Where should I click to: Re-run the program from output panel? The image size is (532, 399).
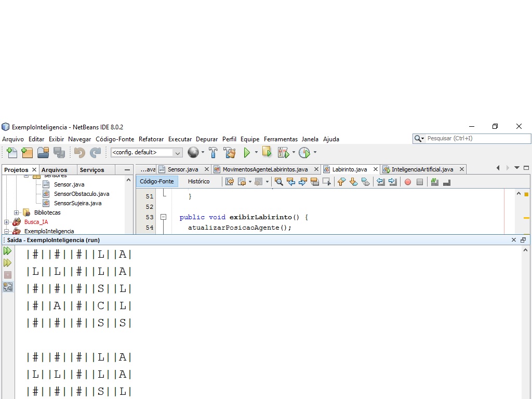tap(7, 251)
